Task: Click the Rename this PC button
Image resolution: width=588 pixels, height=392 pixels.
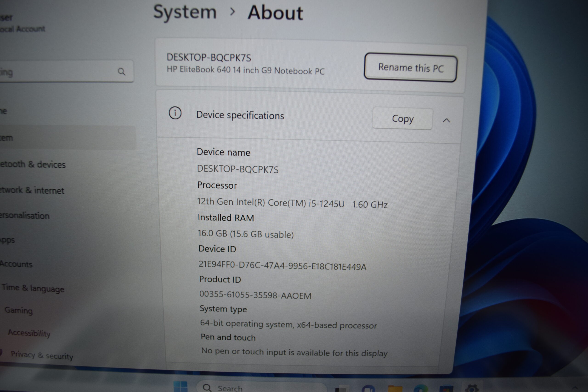Action: point(410,68)
